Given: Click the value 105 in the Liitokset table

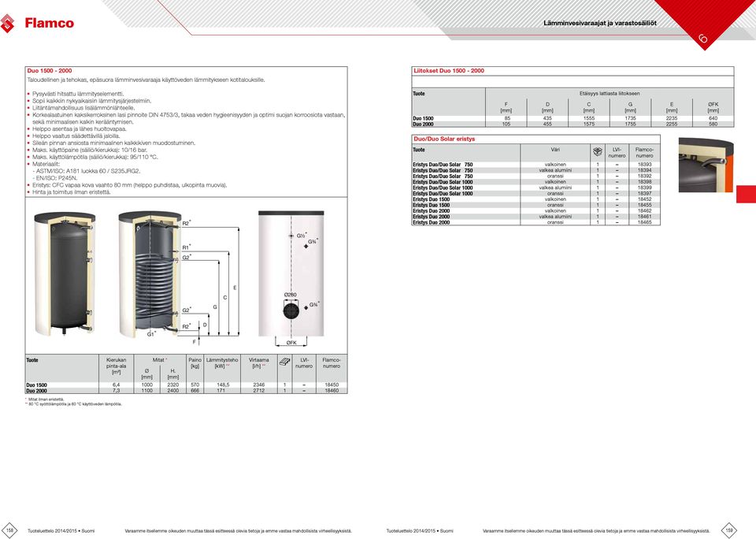Looking at the screenshot, I should click(506, 124).
